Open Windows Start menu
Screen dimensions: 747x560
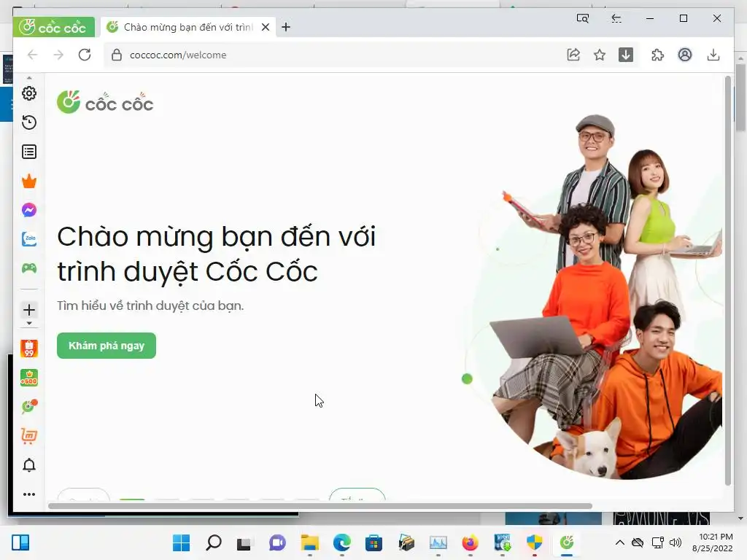tap(181, 542)
